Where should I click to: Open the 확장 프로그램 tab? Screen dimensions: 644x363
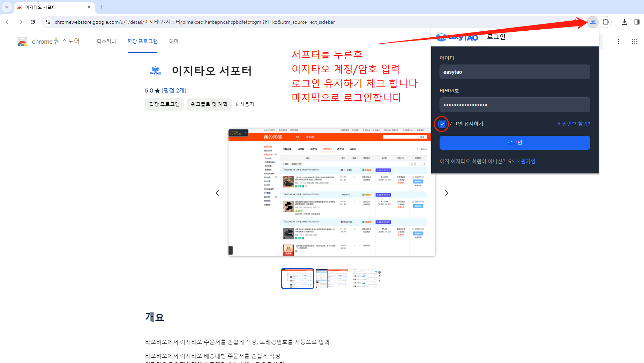(x=142, y=41)
